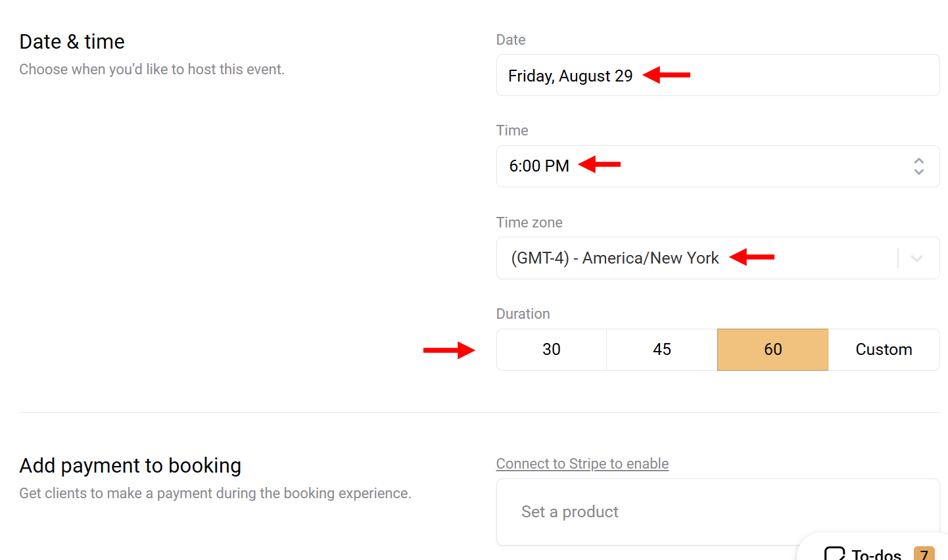948x560 pixels.
Task: Click the Date & time section heading
Action: pos(72,41)
